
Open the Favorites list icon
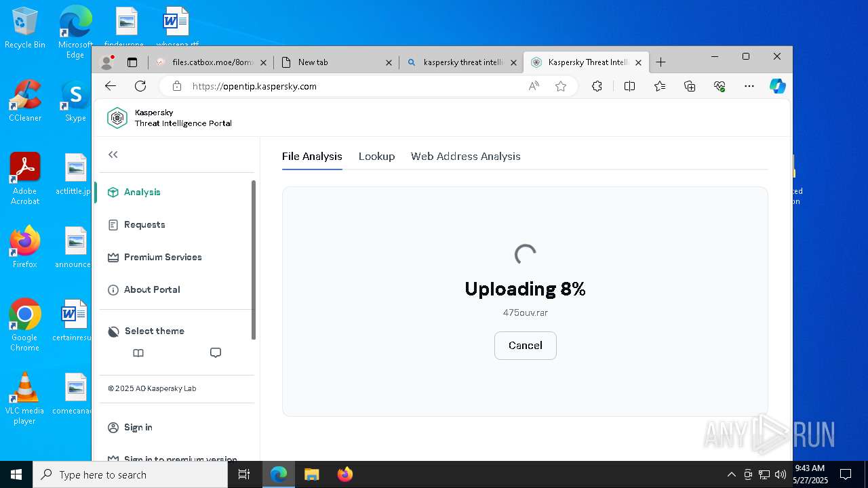click(x=660, y=86)
